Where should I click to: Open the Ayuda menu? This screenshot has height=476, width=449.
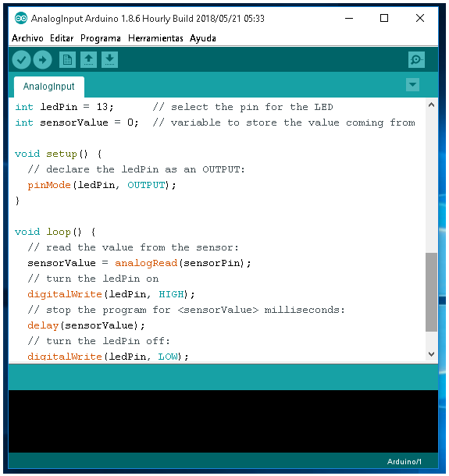(x=202, y=38)
